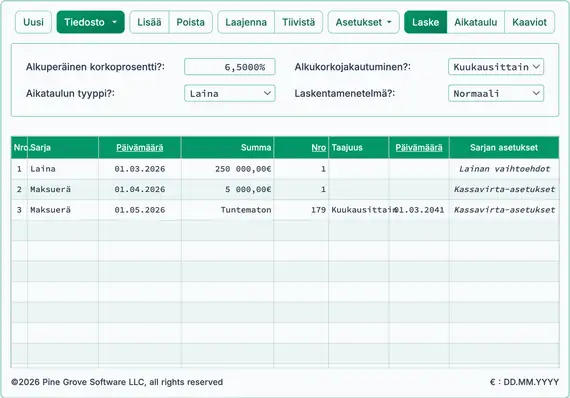Select the end date cell 01.03.2041
The width and height of the screenshot is (570, 398).
419,210
